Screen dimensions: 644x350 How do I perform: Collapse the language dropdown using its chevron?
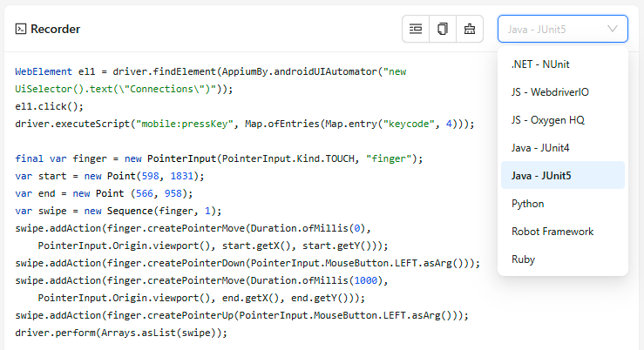click(613, 29)
